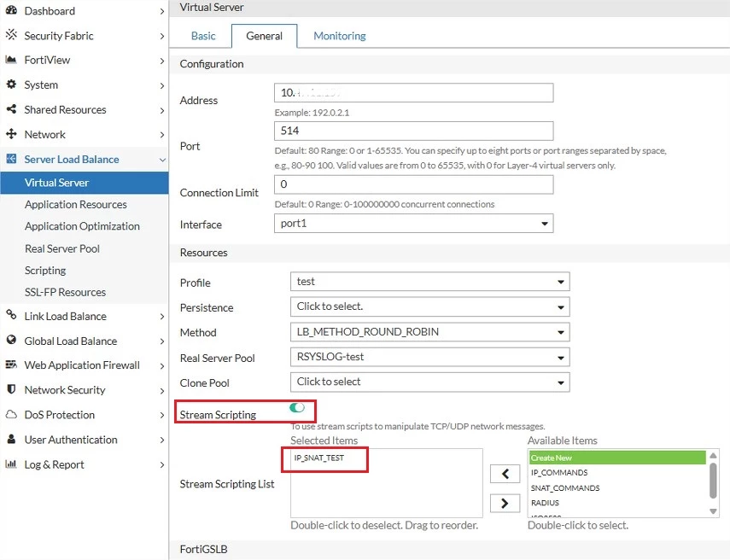This screenshot has width=730, height=560.
Task: Select IP_COMMANDS in Available Items
Action: tap(559, 472)
